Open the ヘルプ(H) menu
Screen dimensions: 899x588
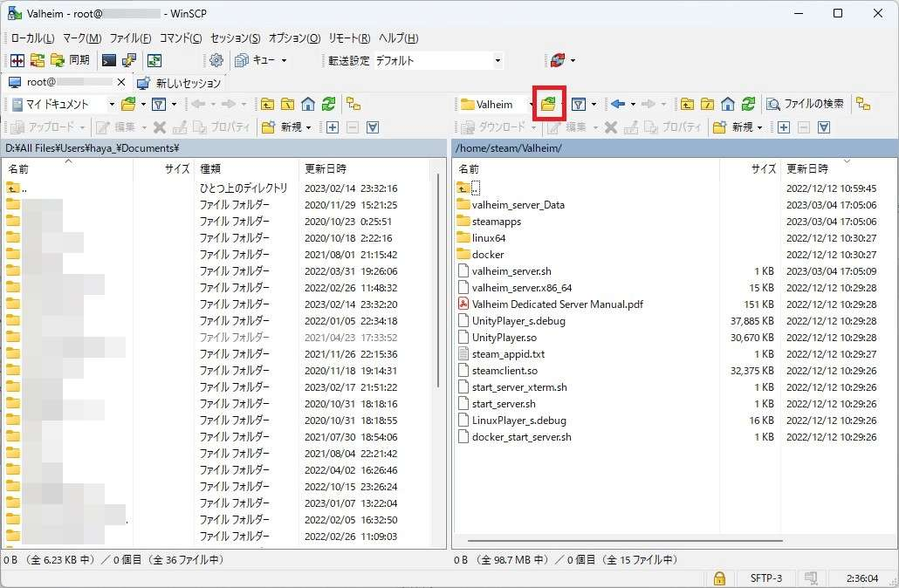coord(399,38)
